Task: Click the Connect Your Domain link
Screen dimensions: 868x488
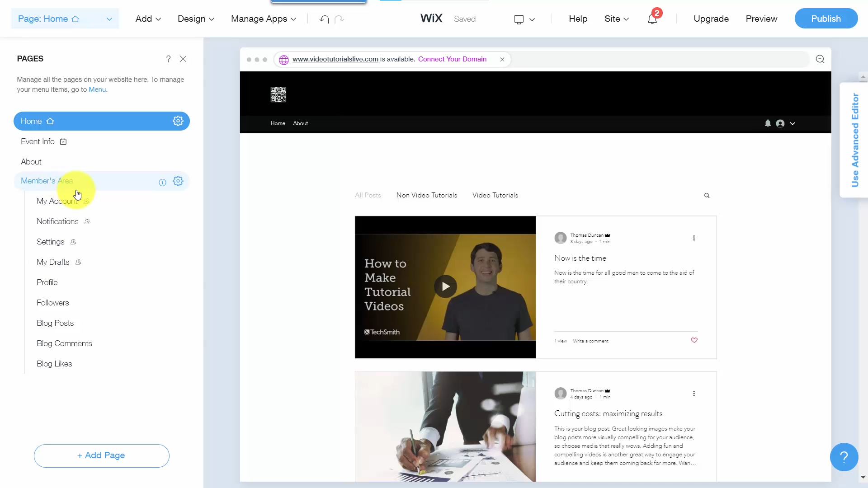Action: click(453, 59)
